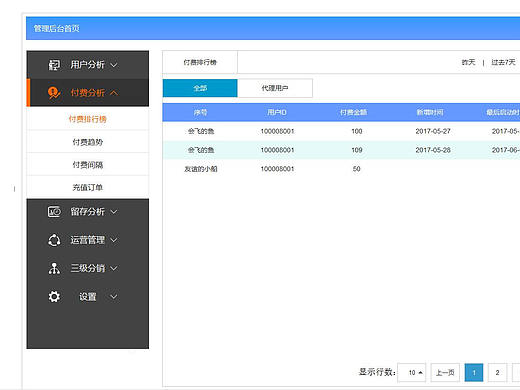Open 用户分析 menu section
This screenshot has height=390, width=520.
tap(88, 65)
